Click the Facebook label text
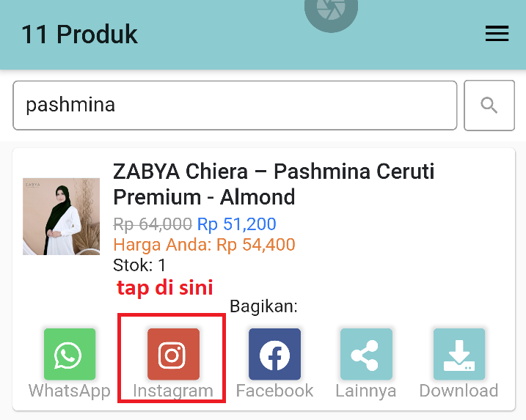 (x=275, y=391)
